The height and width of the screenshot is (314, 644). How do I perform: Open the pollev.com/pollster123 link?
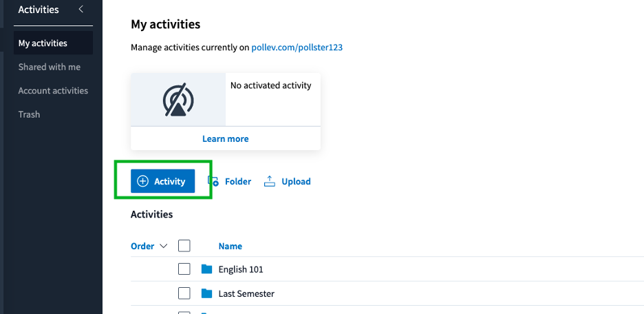297,48
